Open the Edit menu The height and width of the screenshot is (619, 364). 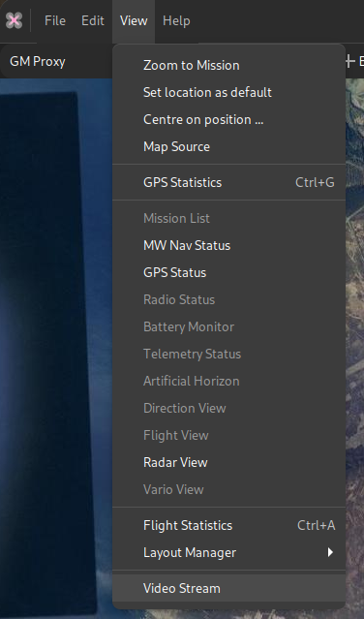point(93,20)
